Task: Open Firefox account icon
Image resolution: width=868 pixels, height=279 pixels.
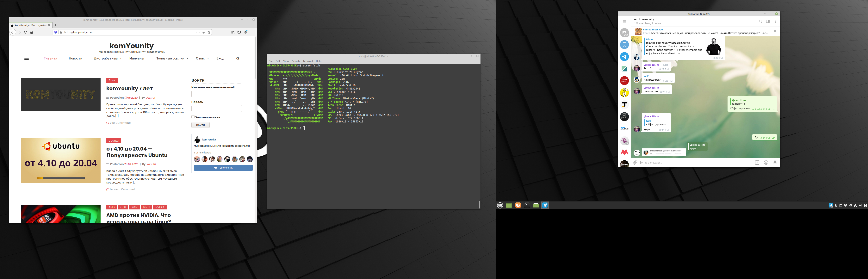Action: [x=246, y=32]
